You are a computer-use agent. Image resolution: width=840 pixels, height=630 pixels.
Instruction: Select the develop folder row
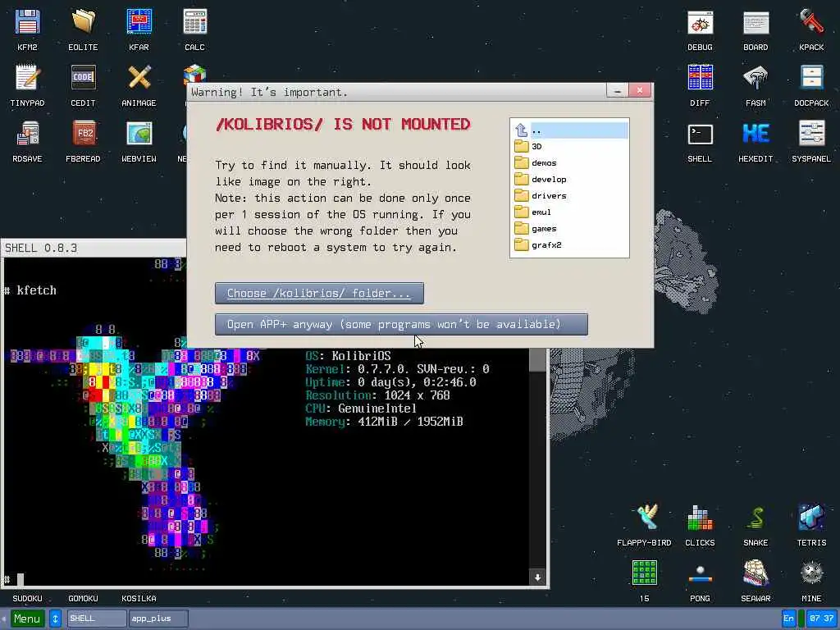pos(570,180)
